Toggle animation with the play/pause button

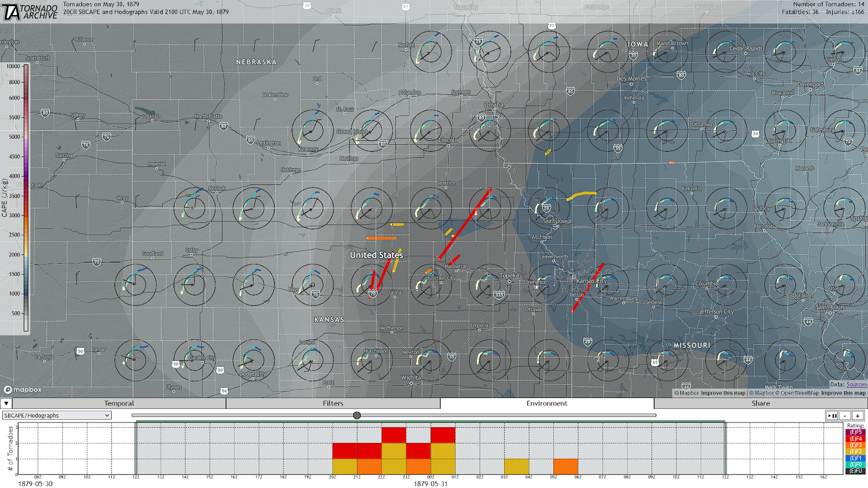pos(832,415)
